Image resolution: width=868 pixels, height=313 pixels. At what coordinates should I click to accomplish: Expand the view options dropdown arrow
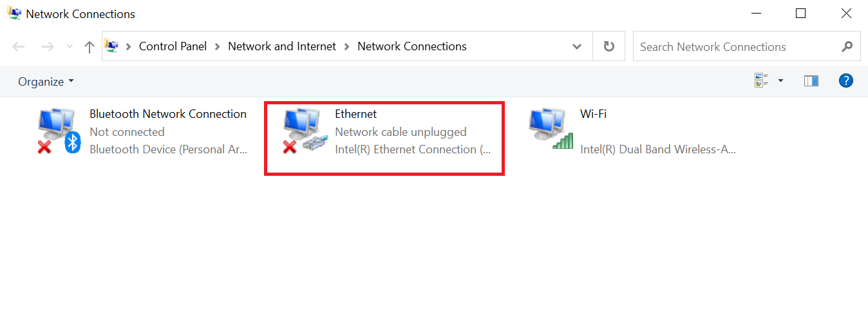(x=780, y=81)
